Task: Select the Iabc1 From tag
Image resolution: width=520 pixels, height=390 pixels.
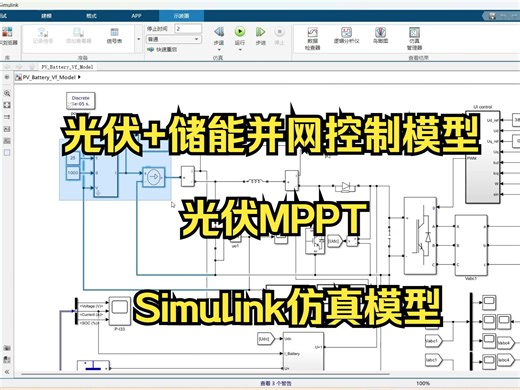Action: tap(434, 360)
